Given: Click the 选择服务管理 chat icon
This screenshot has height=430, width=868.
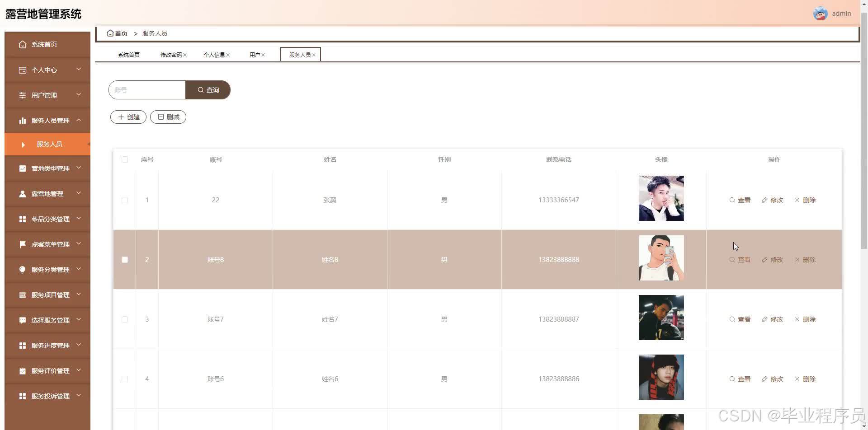Looking at the screenshot, I should (x=23, y=320).
